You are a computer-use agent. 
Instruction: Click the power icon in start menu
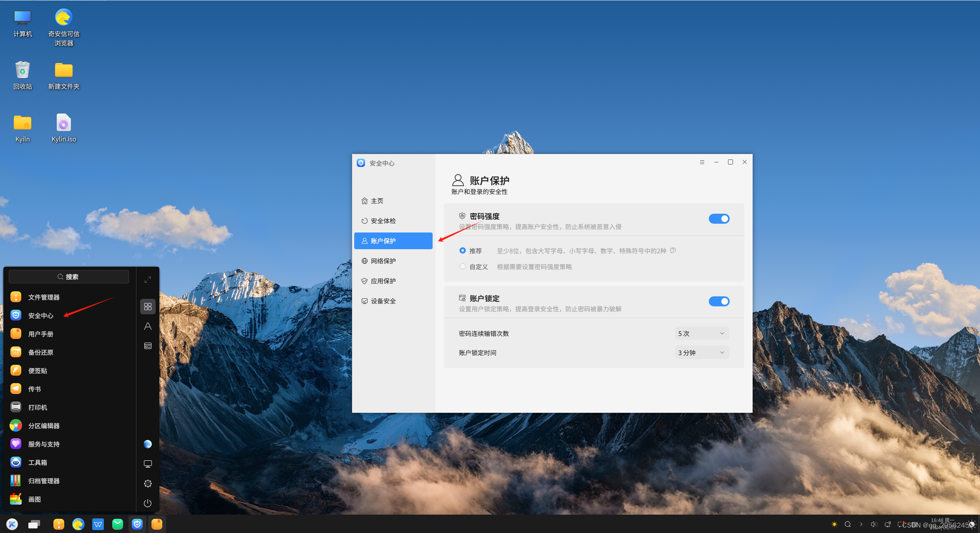pyautogui.click(x=147, y=503)
